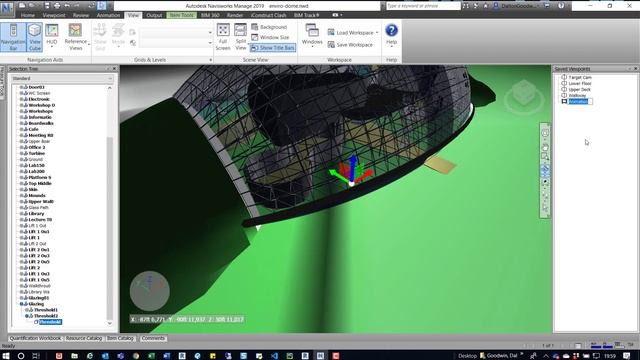Open the Item Catalog tab

pyautogui.click(x=120, y=338)
